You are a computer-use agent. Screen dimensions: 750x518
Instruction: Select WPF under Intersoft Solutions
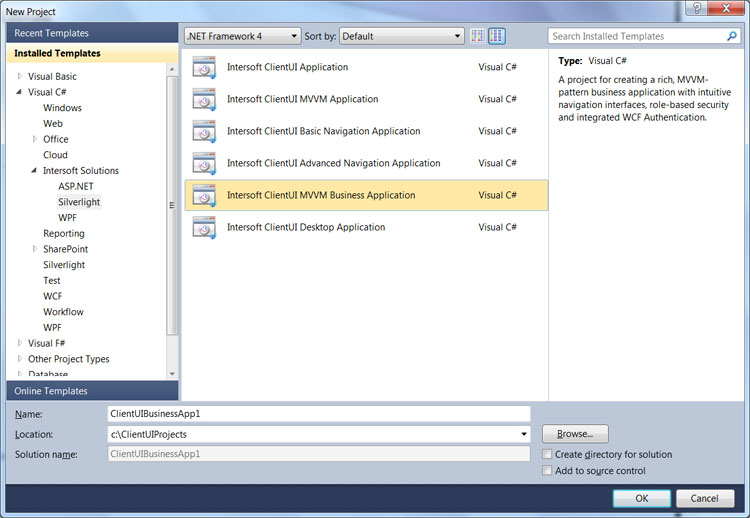click(x=67, y=218)
